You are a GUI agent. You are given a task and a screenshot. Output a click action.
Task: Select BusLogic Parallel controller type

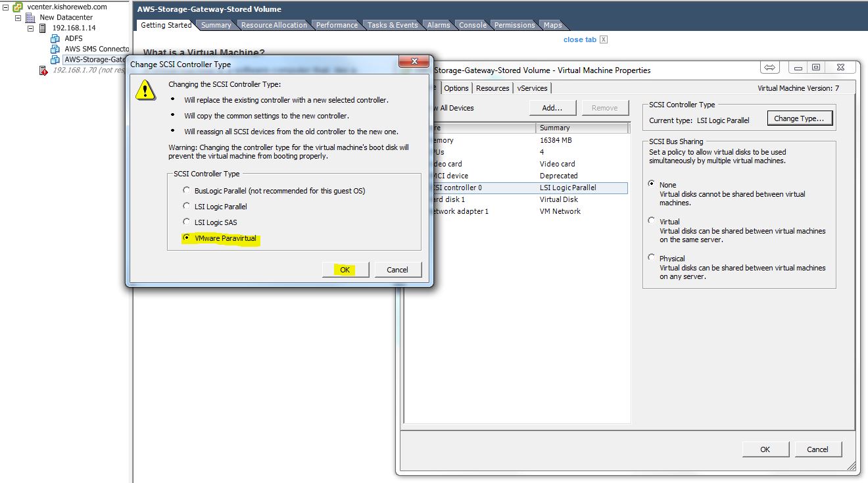coord(187,191)
